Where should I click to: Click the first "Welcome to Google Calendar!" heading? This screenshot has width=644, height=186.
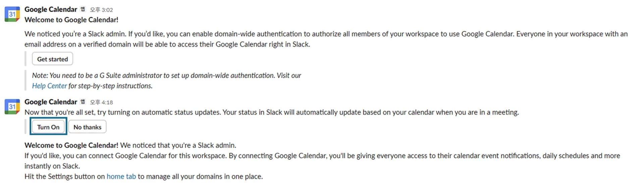tap(71, 20)
